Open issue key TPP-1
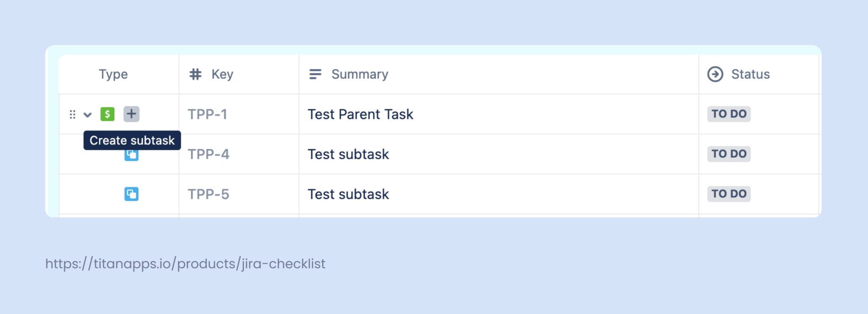 click(208, 114)
